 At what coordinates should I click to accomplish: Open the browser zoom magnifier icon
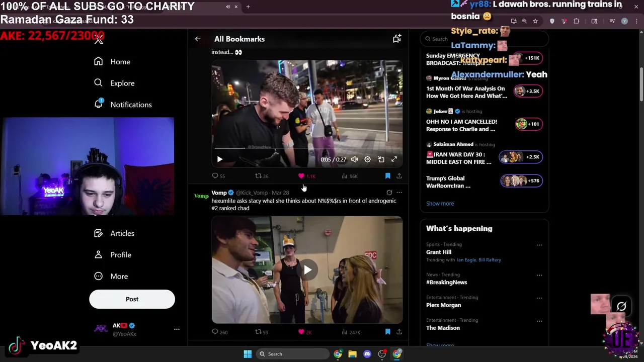pyautogui.click(x=524, y=21)
